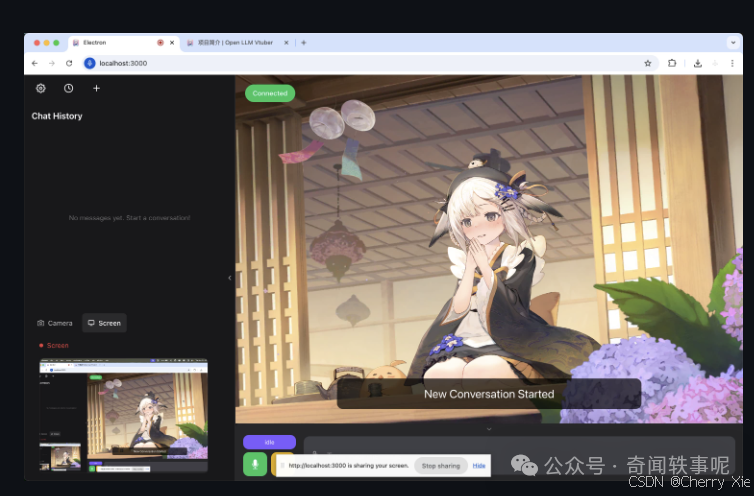Close the Open LLM Vtuber tab
The width and height of the screenshot is (754, 496).
286,43
